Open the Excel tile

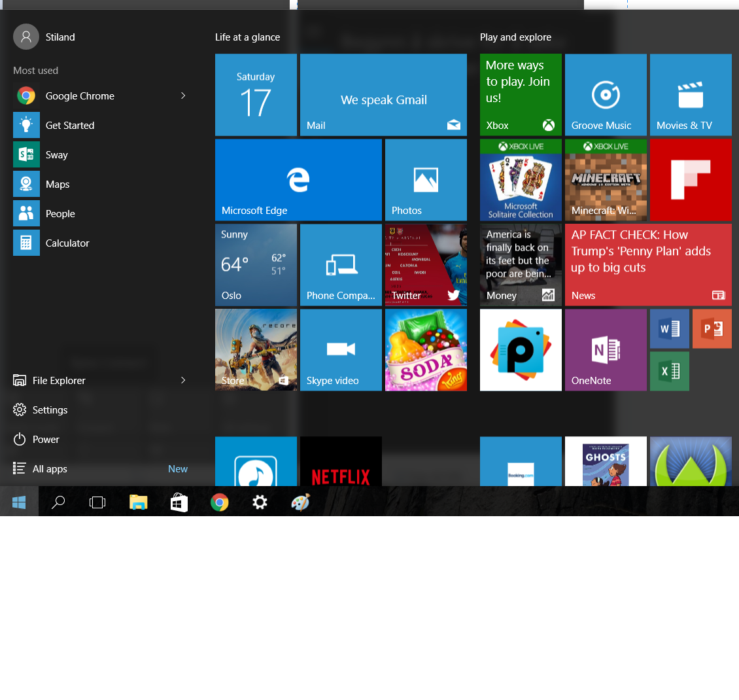pyautogui.click(x=669, y=371)
